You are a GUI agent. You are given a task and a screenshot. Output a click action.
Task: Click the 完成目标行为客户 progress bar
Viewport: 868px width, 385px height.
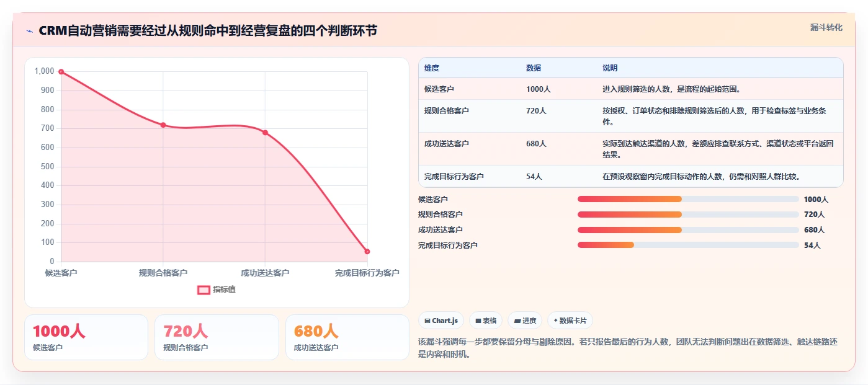click(688, 245)
